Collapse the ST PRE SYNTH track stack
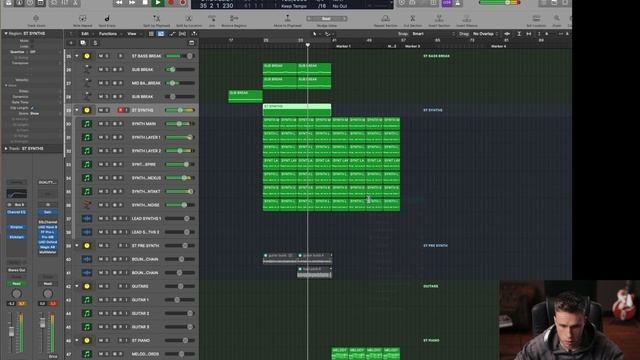640x360 pixels. pos(77,246)
